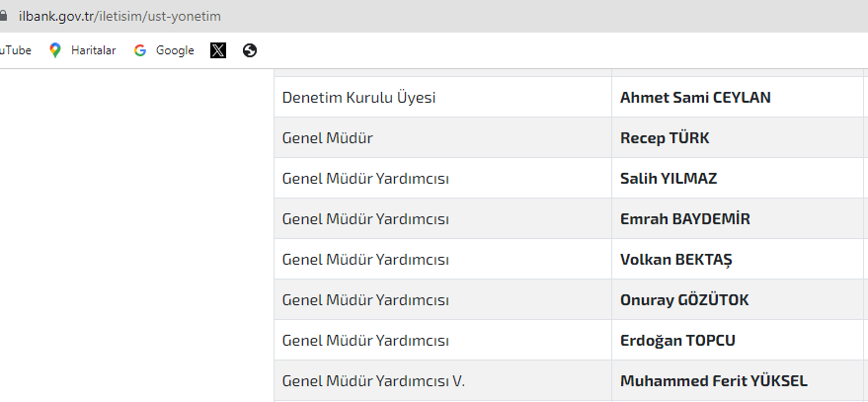Open the Google bookmark label

tap(175, 50)
